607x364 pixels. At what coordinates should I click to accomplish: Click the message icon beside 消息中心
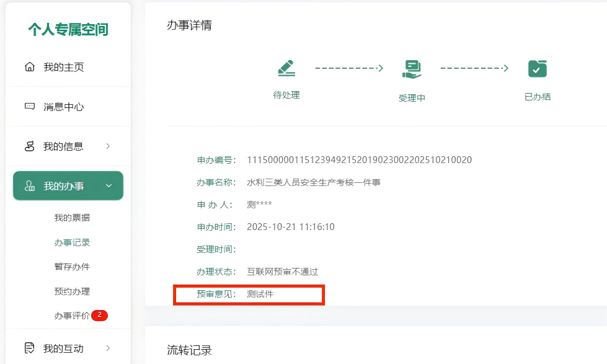click(29, 107)
